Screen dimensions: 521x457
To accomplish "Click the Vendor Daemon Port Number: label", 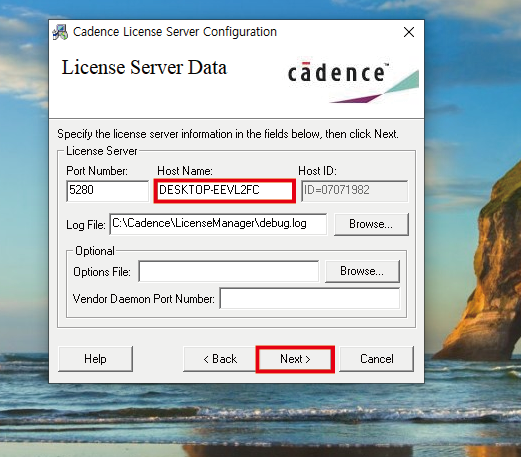I will pos(144,299).
